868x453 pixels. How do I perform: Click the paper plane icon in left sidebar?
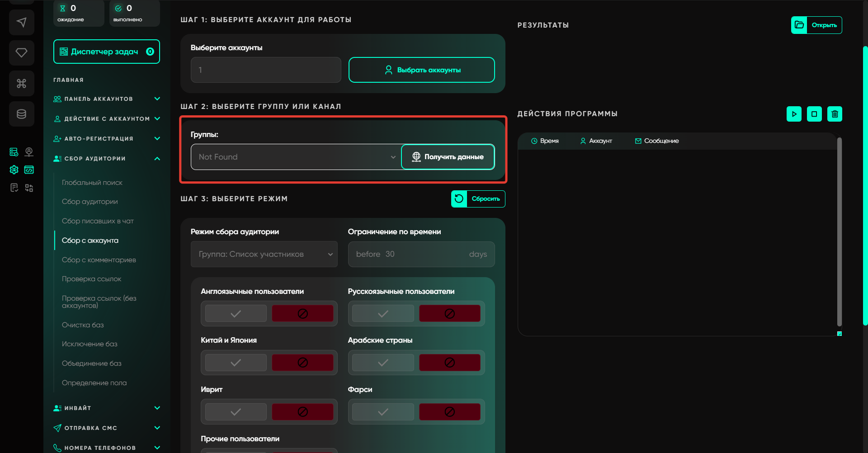(21, 22)
